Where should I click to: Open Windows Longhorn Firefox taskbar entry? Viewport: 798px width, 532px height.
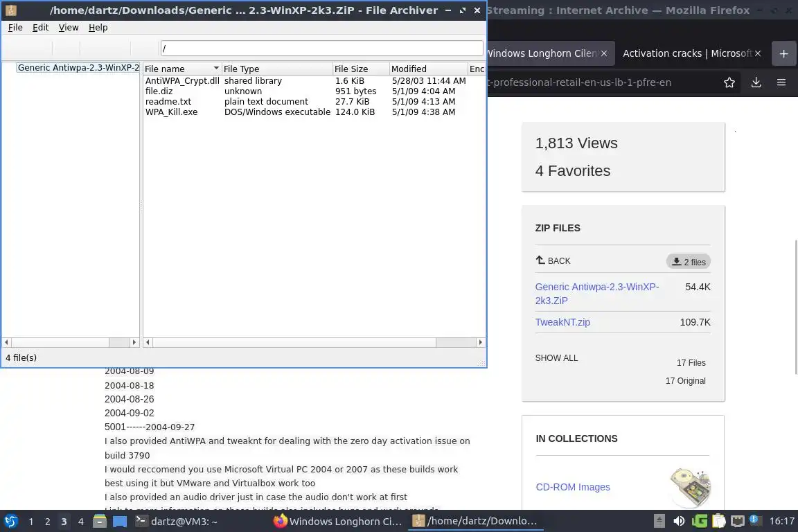pyautogui.click(x=337, y=522)
